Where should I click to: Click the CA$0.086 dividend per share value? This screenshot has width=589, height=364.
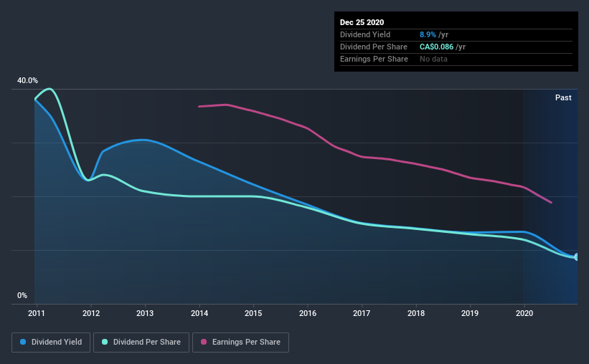tap(436, 47)
